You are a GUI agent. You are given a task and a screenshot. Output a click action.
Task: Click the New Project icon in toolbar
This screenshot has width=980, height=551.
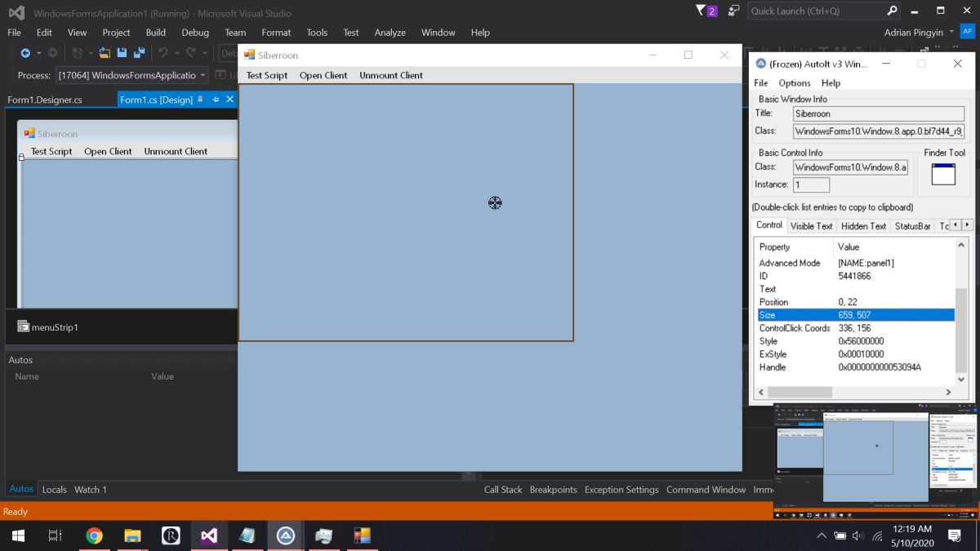tap(78, 53)
